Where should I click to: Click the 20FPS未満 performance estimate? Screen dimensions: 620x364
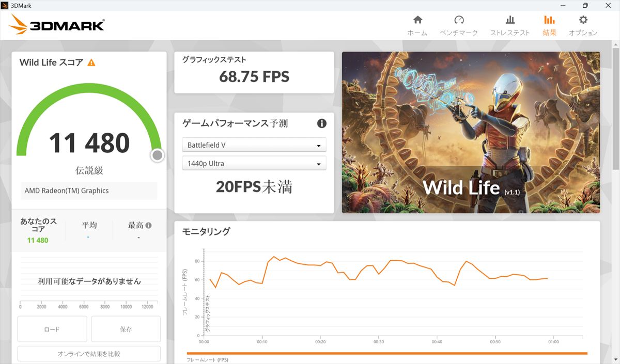(254, 186)
